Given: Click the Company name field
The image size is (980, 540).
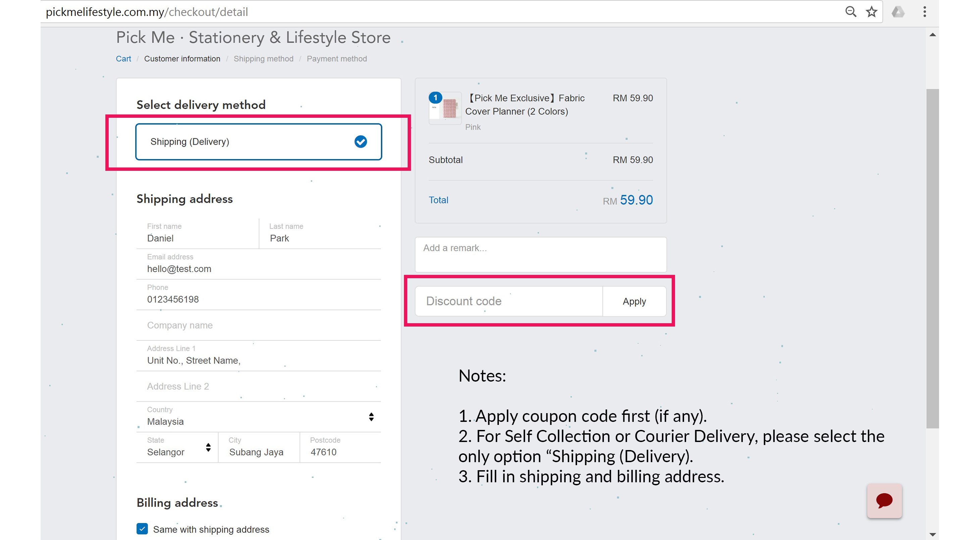Looking at the screenshot, I should [x=258, y=325].
